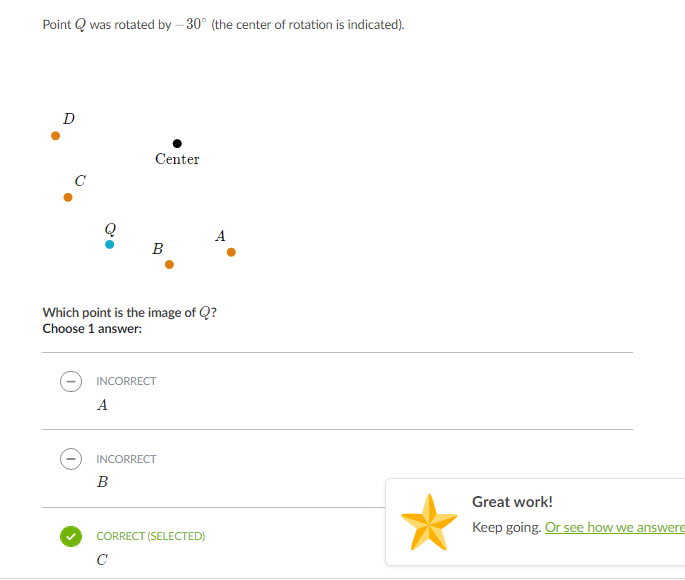
Task: Click the orange point labeled B
Action: (170, 265)
